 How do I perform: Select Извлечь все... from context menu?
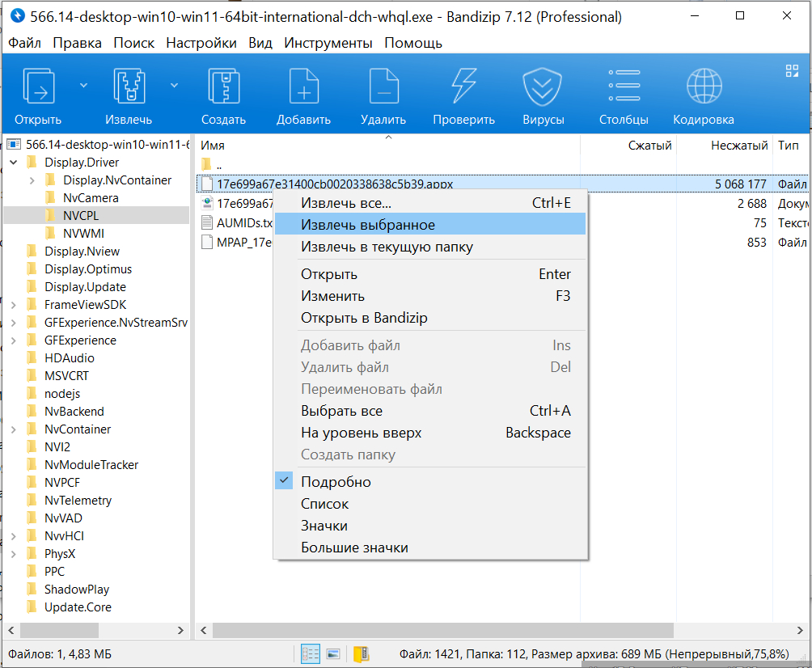[x=429, y=203]
